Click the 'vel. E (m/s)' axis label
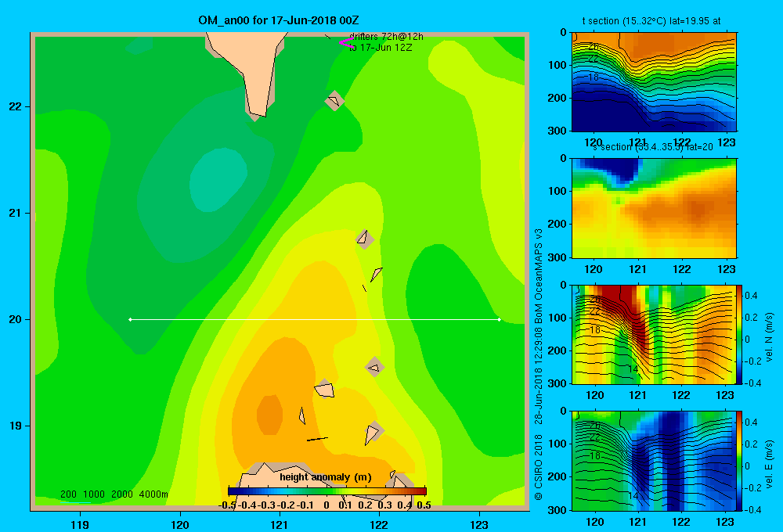Image resolution: width=783 pixels, height=532 pixels. pyautogui.click(x=769, y=464)
